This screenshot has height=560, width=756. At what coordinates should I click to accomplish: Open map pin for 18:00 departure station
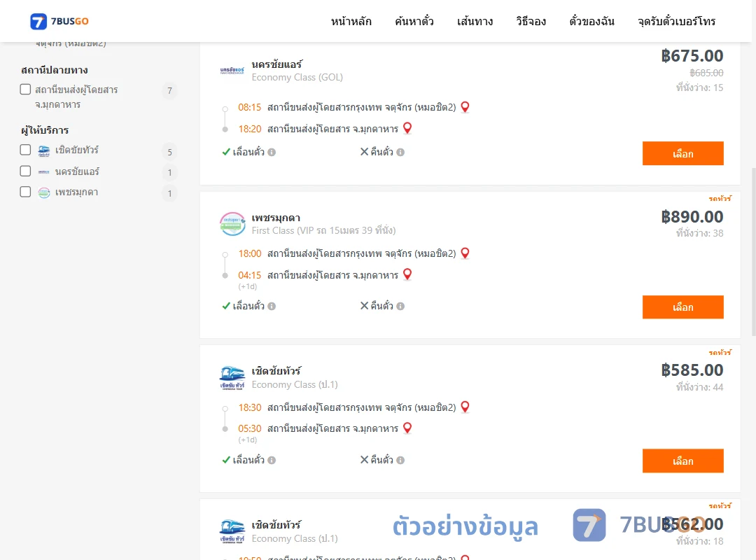pyautogui.click(x=465, y=253)
